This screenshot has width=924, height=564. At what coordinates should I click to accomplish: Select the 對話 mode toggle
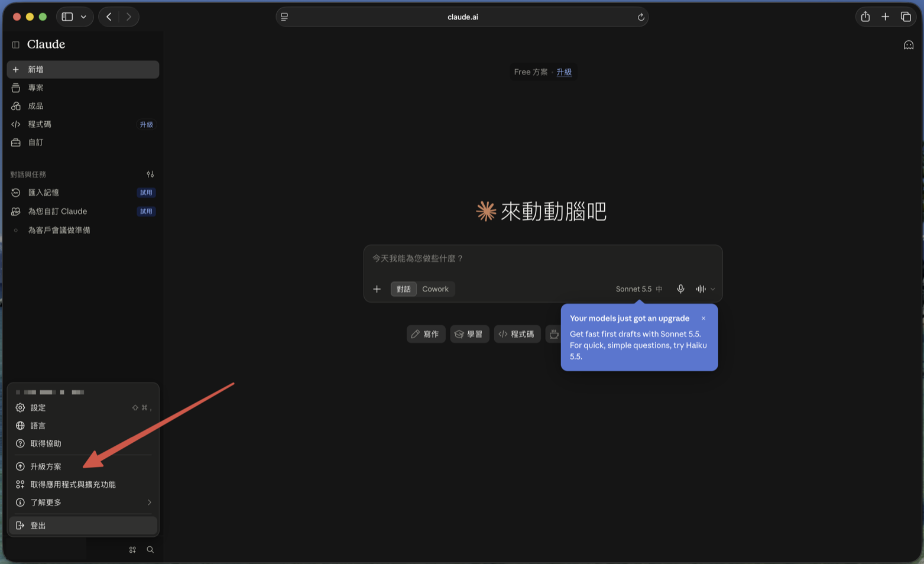pos(404,289)
